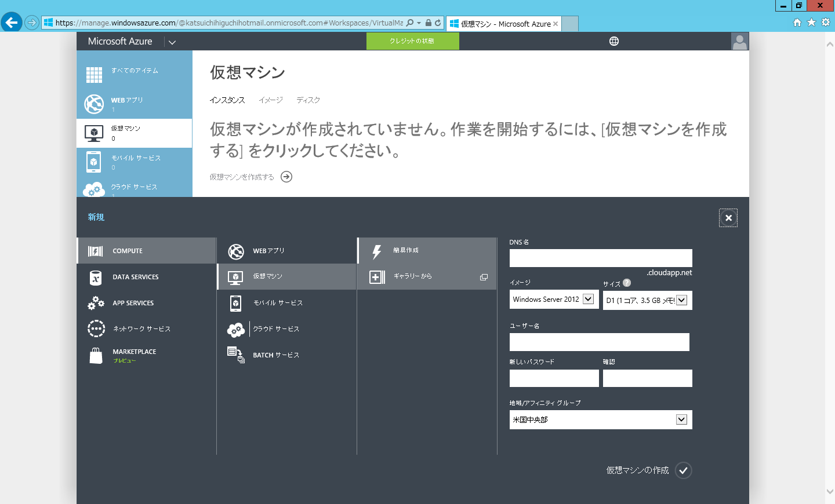Viewport: 835px width, 504px height.
Task: Click the search magnifier in address bar
Action: click(410, 23)
